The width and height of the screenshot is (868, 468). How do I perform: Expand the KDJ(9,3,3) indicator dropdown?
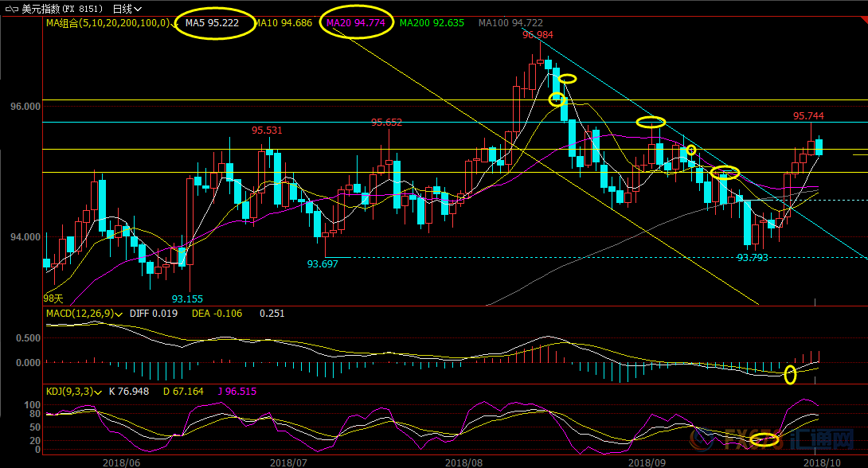[99, 392]
